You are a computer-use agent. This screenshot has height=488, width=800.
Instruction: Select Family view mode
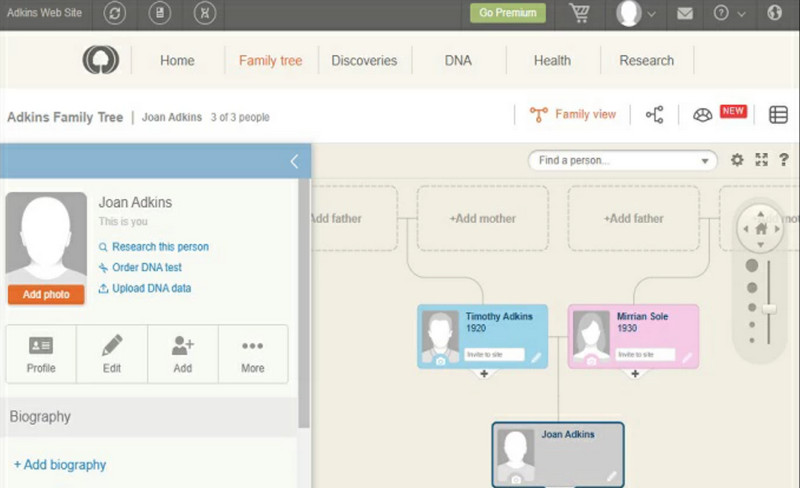click(x=574, y=115)
